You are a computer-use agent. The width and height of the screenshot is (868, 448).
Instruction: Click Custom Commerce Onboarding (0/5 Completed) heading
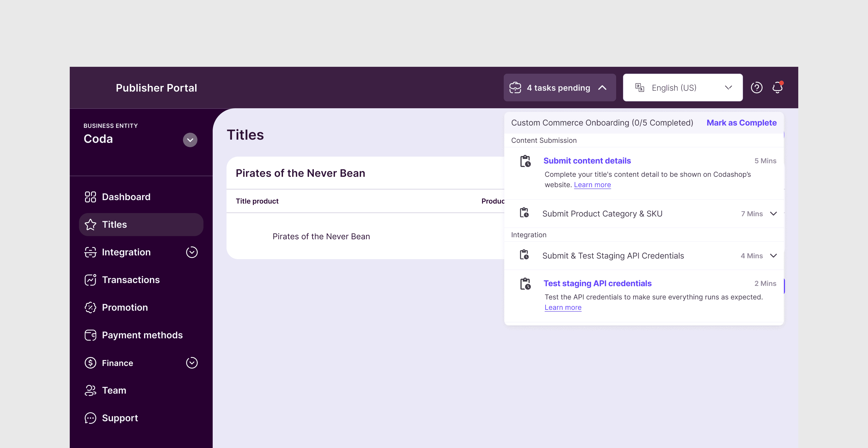(602, 123)
